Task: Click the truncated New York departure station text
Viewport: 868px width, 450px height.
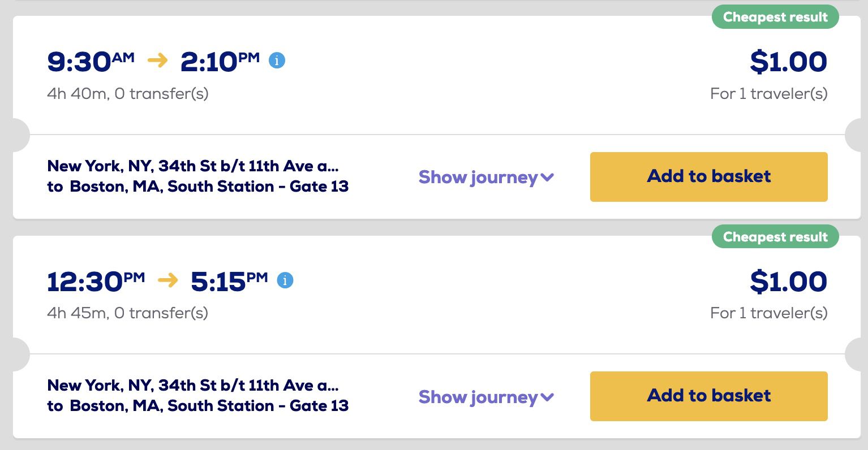Action: (192, 166)
